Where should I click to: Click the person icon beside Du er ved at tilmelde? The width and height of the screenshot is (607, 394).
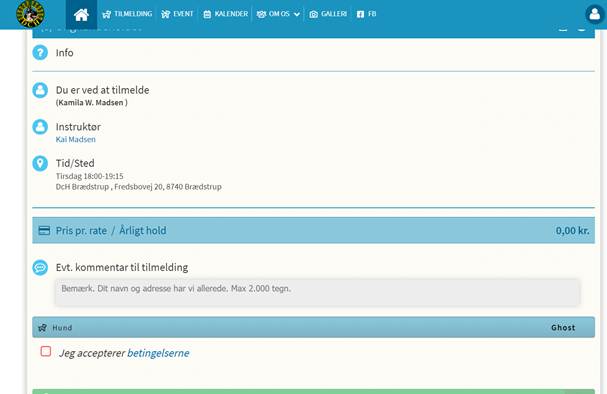click(x=40, y=90)
